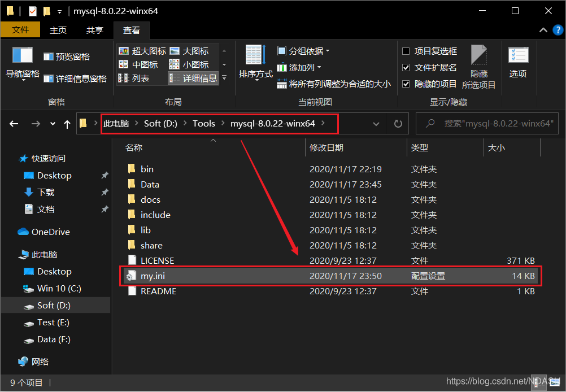Click the back navigation arrow
Viewport: 566px width, 392px height.
(x=14, y=123)
